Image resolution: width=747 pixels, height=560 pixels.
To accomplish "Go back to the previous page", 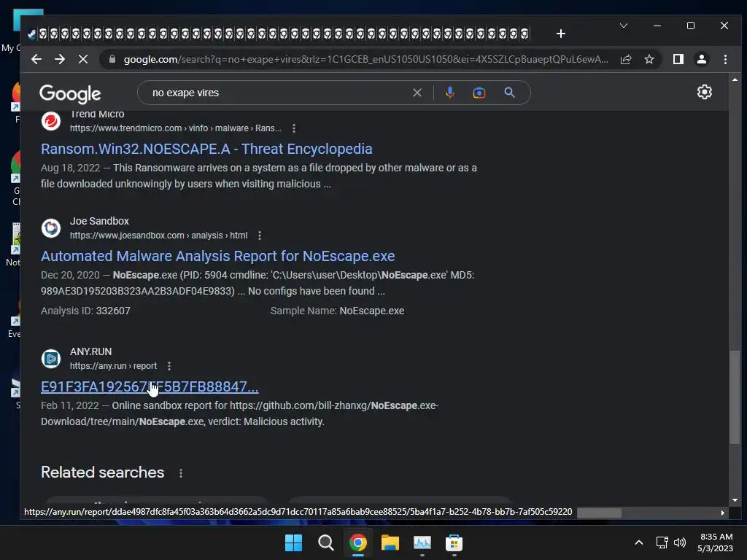I will click(36, 60).
